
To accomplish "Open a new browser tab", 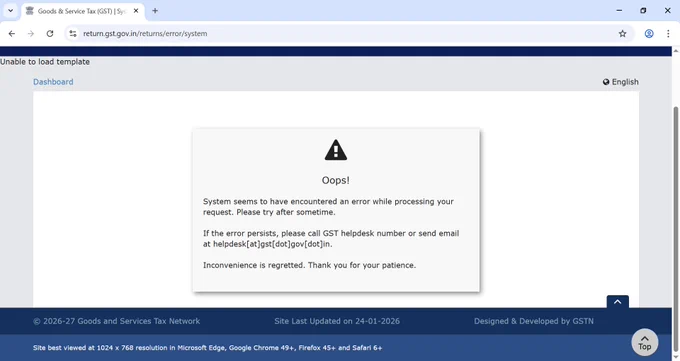I will [155, 11].
